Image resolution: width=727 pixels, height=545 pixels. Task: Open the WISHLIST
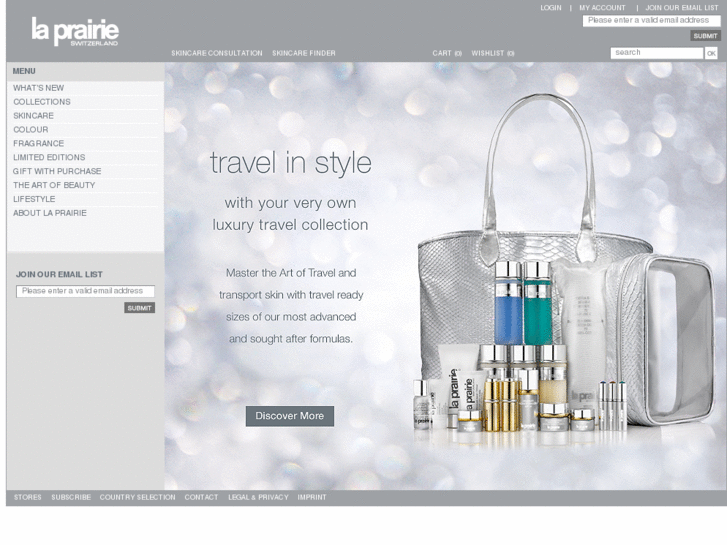pos(493,53)
